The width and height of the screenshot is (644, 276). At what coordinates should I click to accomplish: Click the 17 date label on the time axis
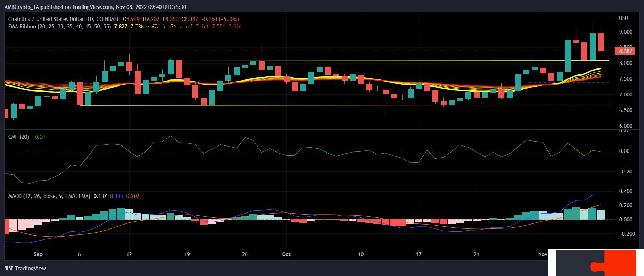tap(419, 254)
